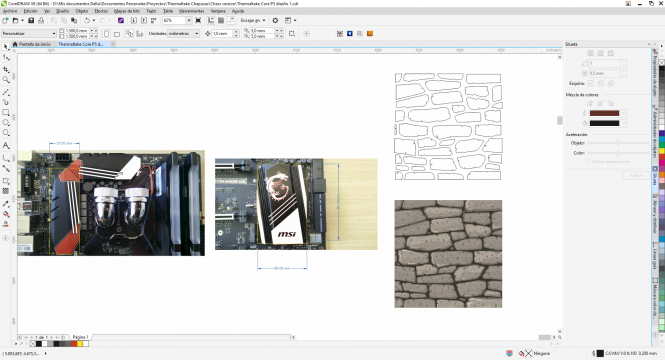Expand the Undo history arrow
This screenshot has width=665, height=360.
94,20
